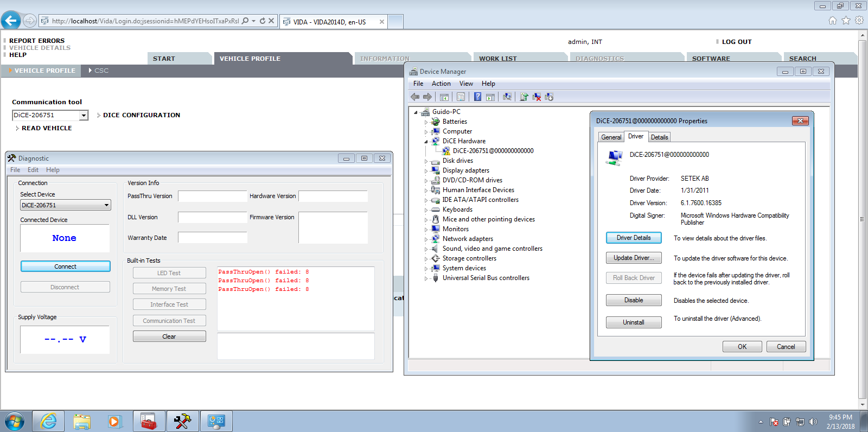
Task: Click browser Favorites star icon
Action: [x=846, y=21]
